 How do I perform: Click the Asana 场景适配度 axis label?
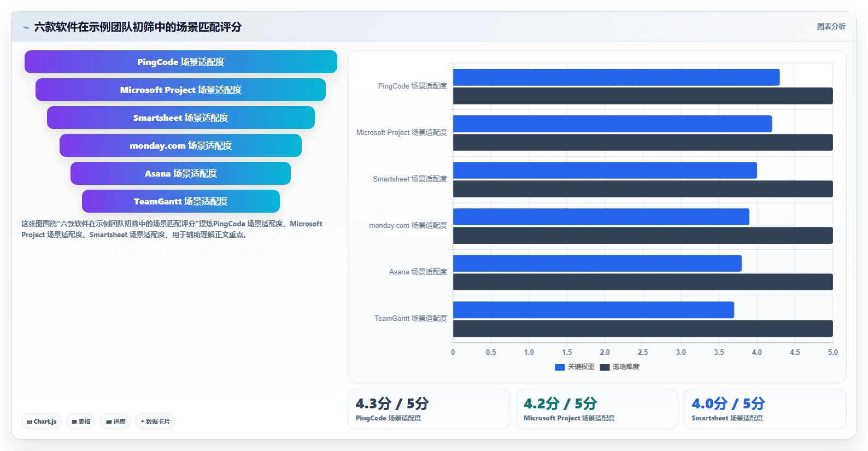click(418, 272)
